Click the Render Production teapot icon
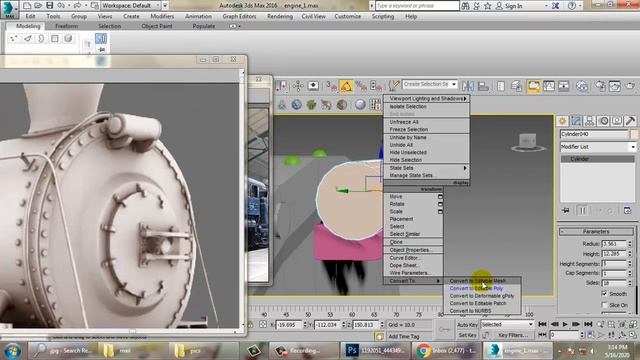Viewport: 640px width, 360px height. point(631,86)
